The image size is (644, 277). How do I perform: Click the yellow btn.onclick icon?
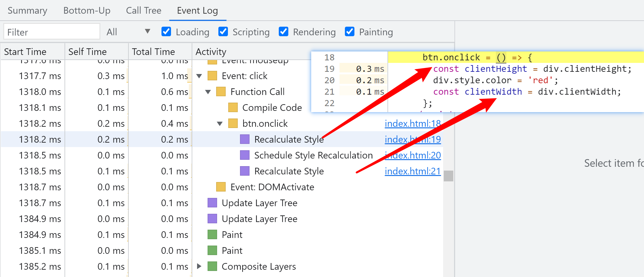click(x=233, y=124)
